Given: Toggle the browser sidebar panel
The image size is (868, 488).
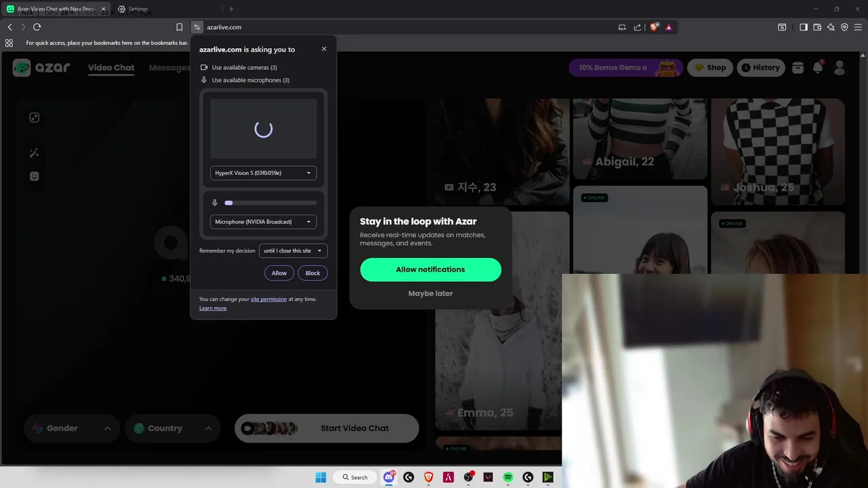Looking at the screenshot, I should pyautogui.click(x=804, y=27).
